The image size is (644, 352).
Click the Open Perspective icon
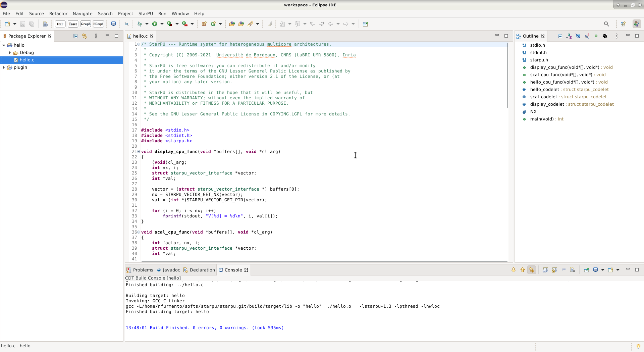tap(623, 24)
